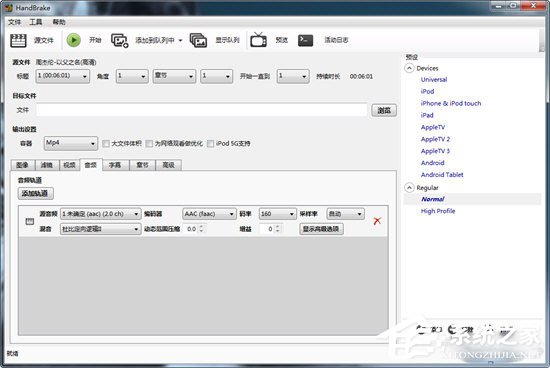Switch to the Picture tab
Screen dimensions: 550x368
(x=22, y=165)
